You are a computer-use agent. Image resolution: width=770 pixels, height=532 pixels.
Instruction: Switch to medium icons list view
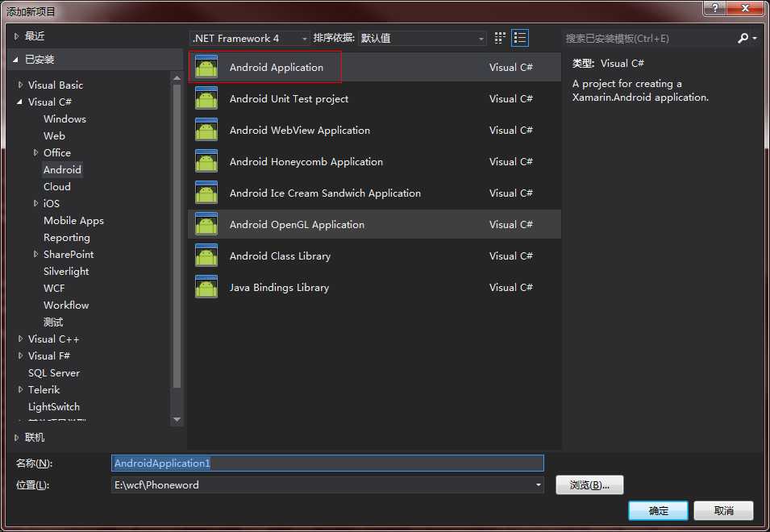520,38
